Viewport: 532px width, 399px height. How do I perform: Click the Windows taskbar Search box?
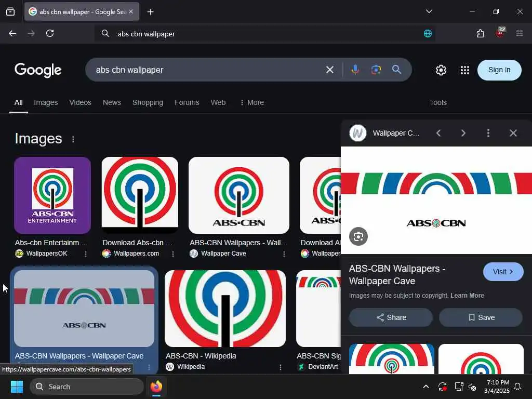click(87, 387)
